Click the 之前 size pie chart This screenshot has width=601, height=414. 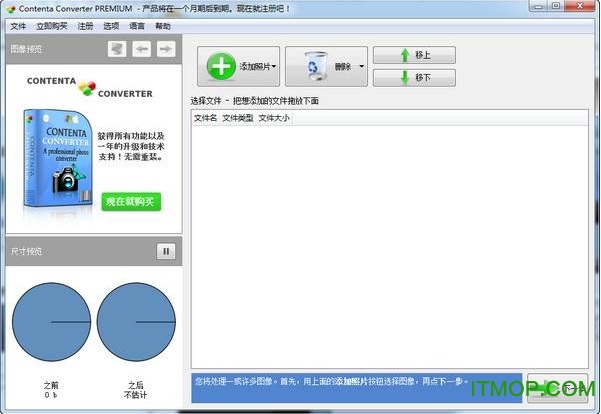51,322
